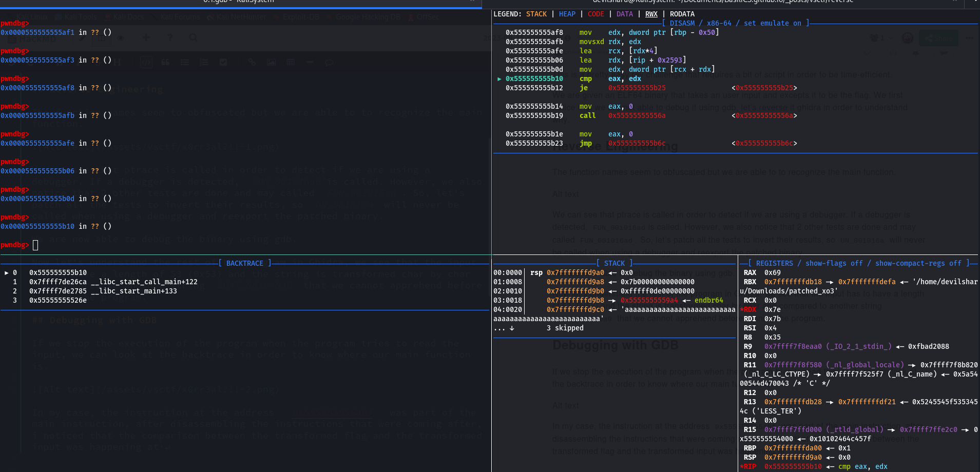The height and width of the screenshot is (472, 980).
Task: Open the HackMD more options ellipsis menu
Action: click(969, 38)
